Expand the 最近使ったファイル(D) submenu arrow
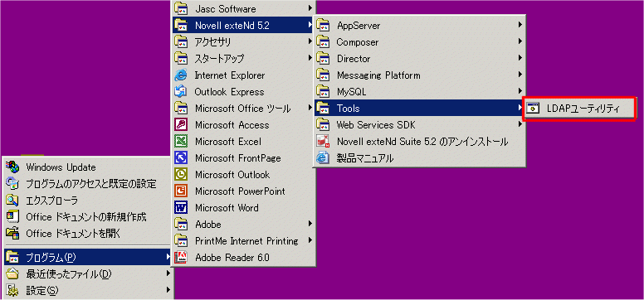The width and height of the screenshot is (644, 300). [168, 273]
